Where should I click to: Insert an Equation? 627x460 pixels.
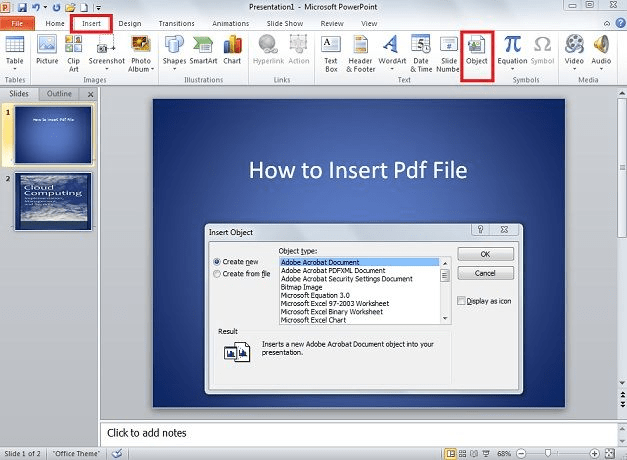tap(512, 53)
